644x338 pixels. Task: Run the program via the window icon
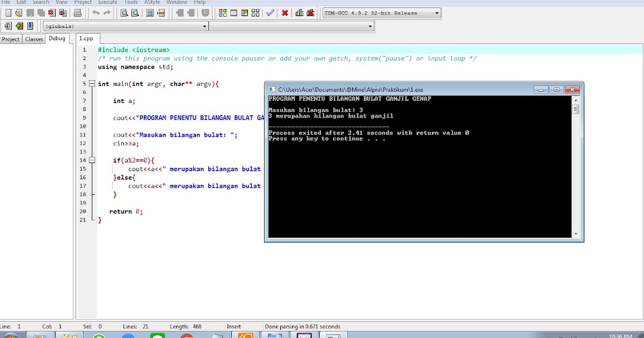point(233,13)
